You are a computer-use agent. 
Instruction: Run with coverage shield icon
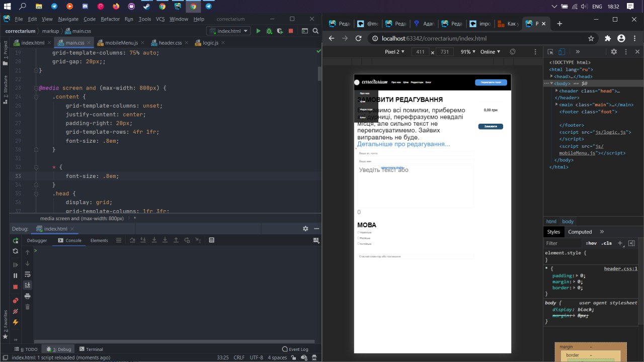pos(280,31)
